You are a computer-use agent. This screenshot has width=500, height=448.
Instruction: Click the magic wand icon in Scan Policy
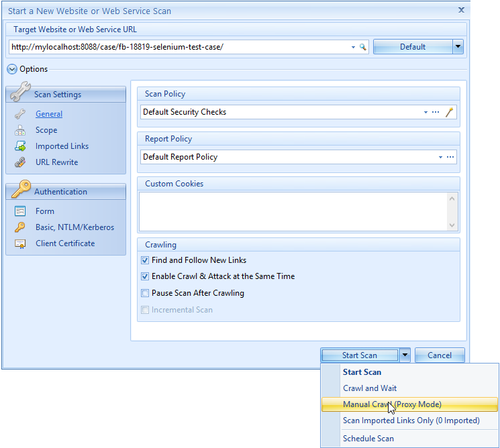click(x=450, y=112)
